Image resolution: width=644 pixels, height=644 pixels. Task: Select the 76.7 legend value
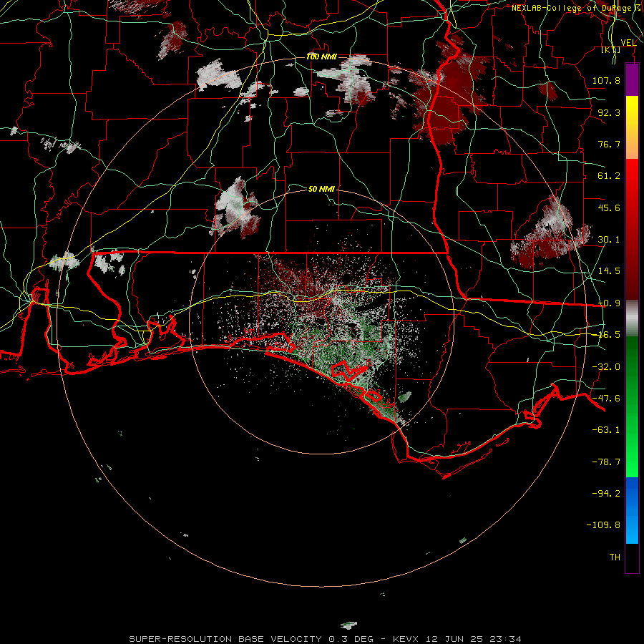click(609, 144)
